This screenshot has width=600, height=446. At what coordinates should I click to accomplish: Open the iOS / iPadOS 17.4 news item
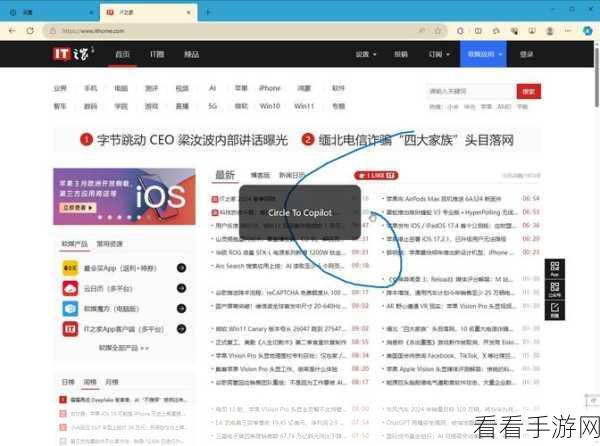click(449, 226)
